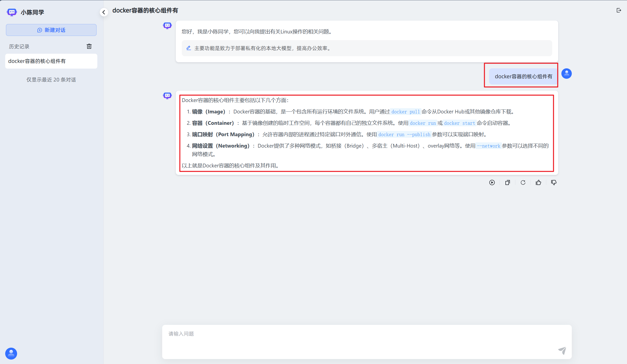Give the answer a thumbs up
Viewport: 627px width, 364px height.
538,183
